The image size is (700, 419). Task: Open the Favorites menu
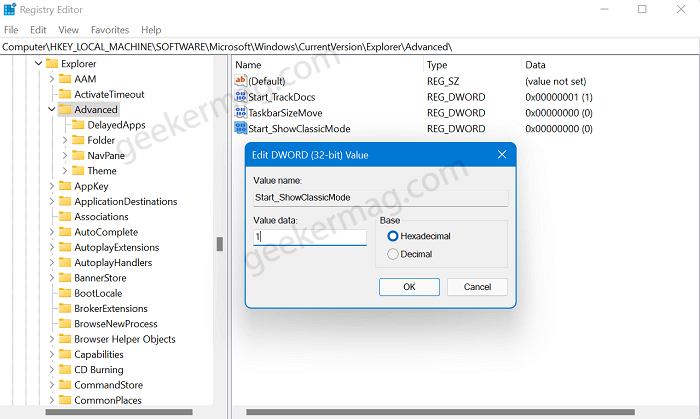(110, 30)
